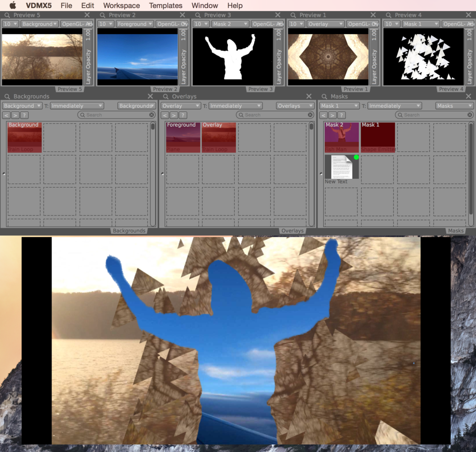Click the Overlays search field
The image size is (476, 452).
tap(275, 115)
